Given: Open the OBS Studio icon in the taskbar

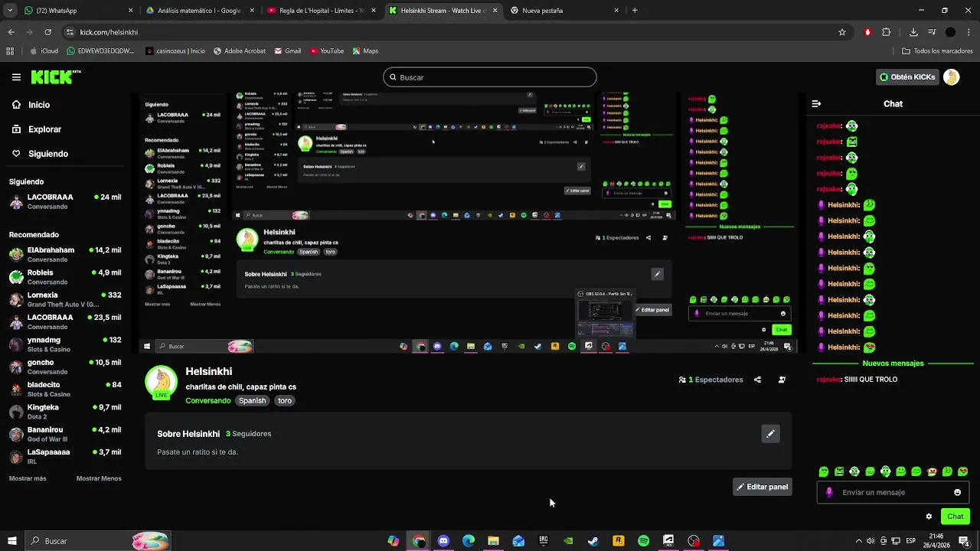Looking at the screenshot, I should [693, 541].
